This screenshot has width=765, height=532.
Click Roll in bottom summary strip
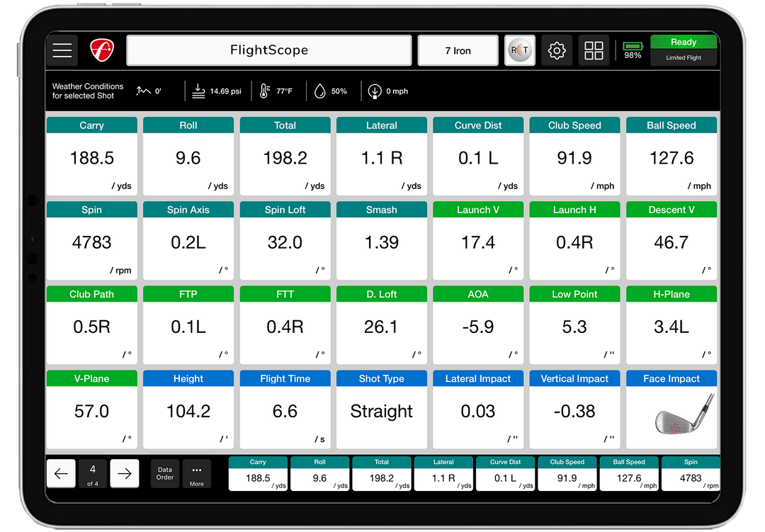(320, 473)
